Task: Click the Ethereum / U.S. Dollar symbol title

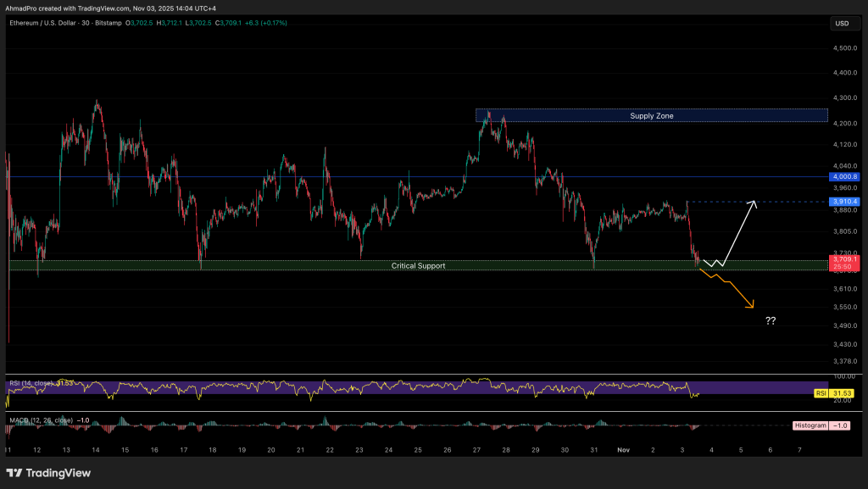Action: pyautogui.click(x=51, y=23)
